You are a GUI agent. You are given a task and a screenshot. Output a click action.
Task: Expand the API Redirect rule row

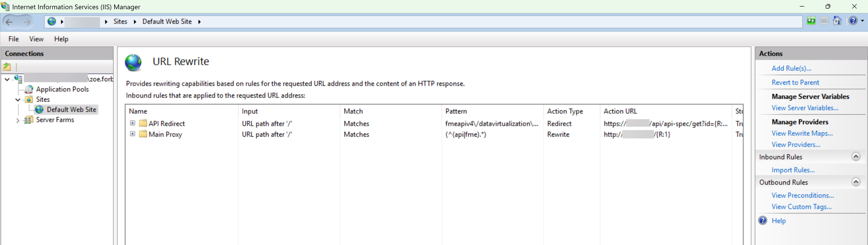click(x=133, y=123)
